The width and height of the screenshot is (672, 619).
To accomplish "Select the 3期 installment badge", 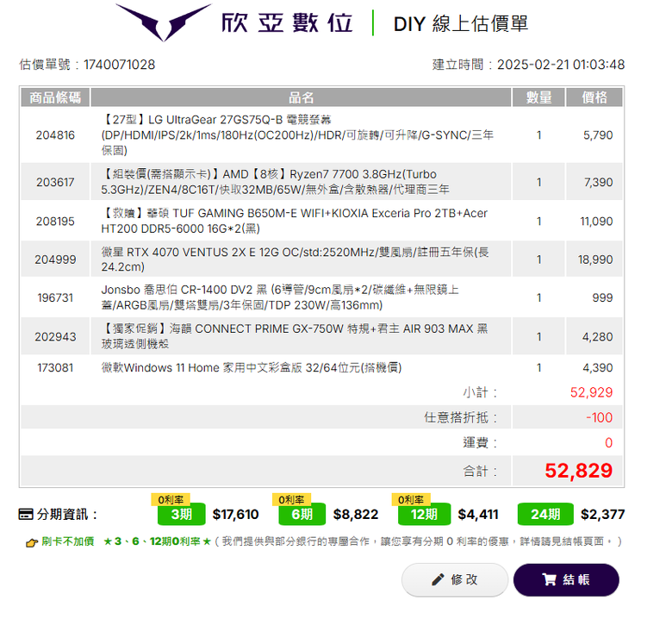I will (x=181, y=514).
